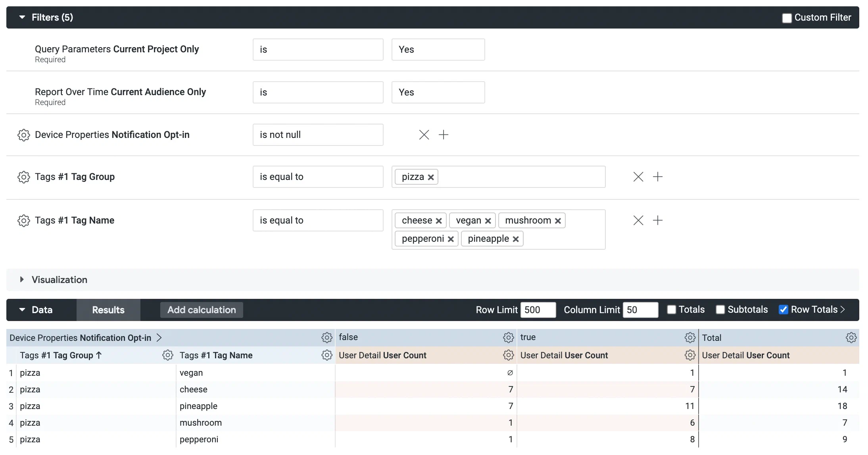
Task: Enable the Totals checkbox
Action: (x=671, y=310)
